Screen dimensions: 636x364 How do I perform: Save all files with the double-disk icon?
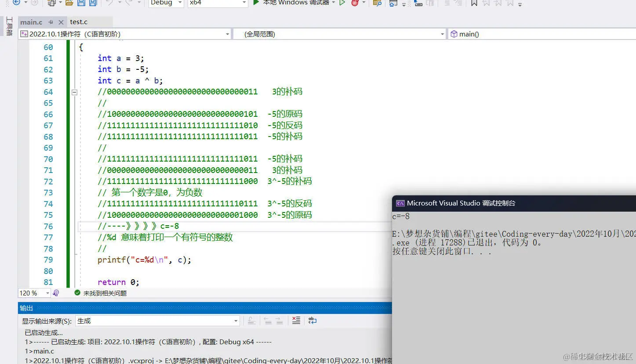pyautogui.click(x=93, y=3)
